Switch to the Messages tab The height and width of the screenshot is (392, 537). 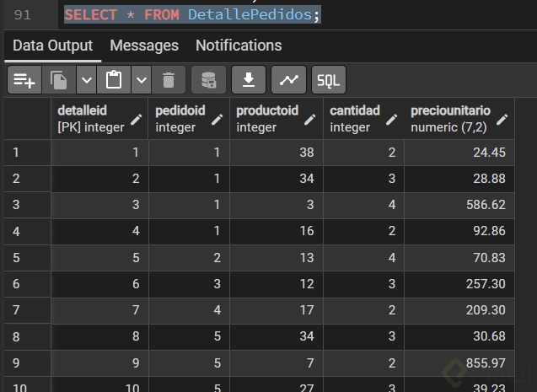[144, 46]
